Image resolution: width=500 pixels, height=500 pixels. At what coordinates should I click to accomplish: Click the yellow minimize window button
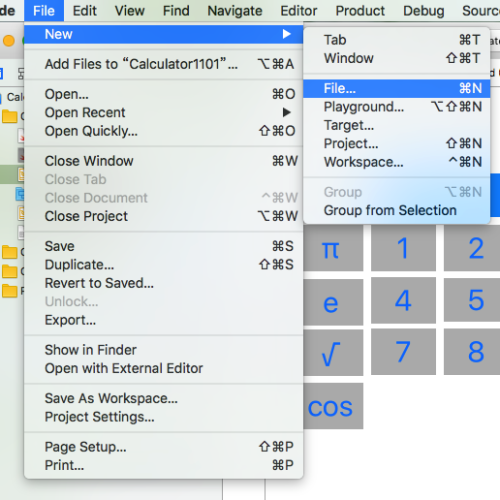point(9,41)
